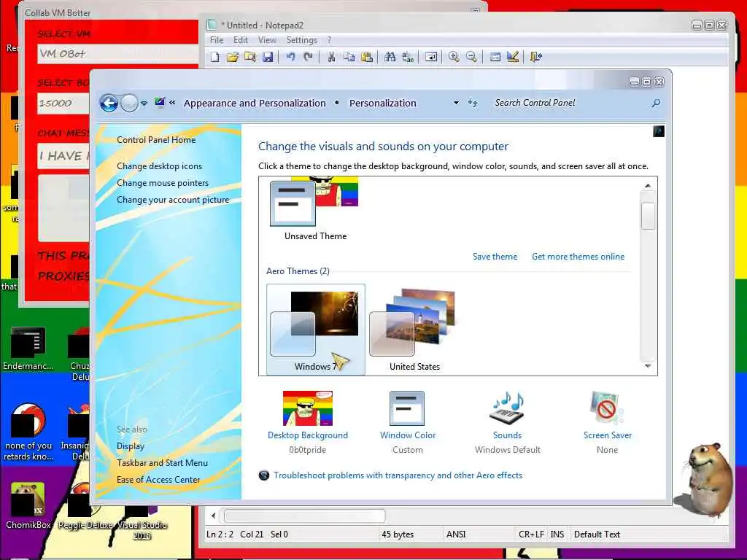Click the Undo icon in Notepad2
Screen dimensions: 747x560
290,57
